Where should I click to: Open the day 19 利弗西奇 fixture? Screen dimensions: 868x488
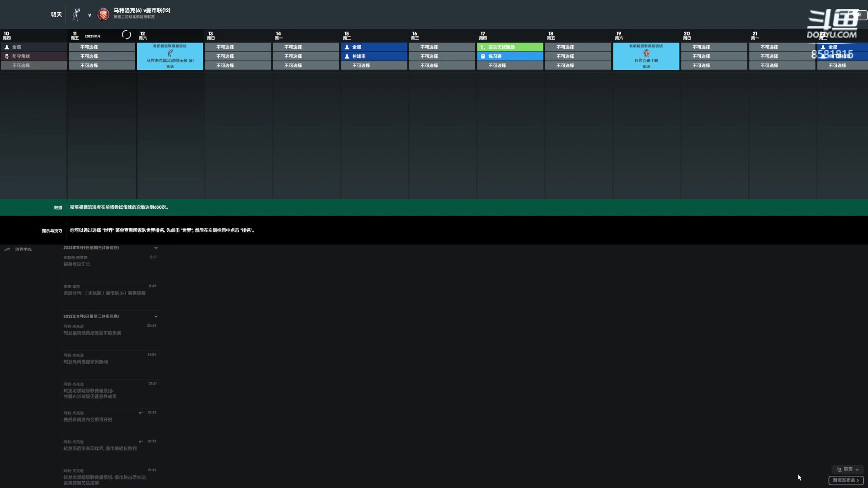tap(646, 56)
